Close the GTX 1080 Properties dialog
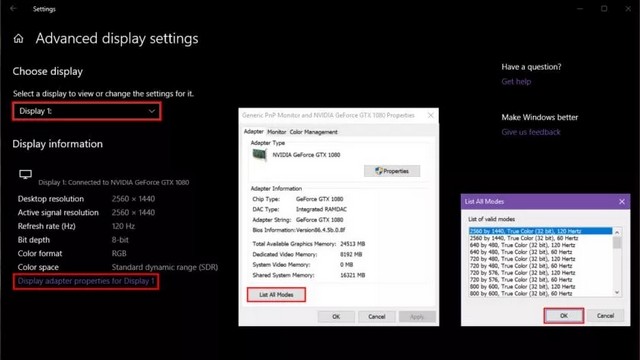Viewport: 640px width, 360px height. pos(431,116)
